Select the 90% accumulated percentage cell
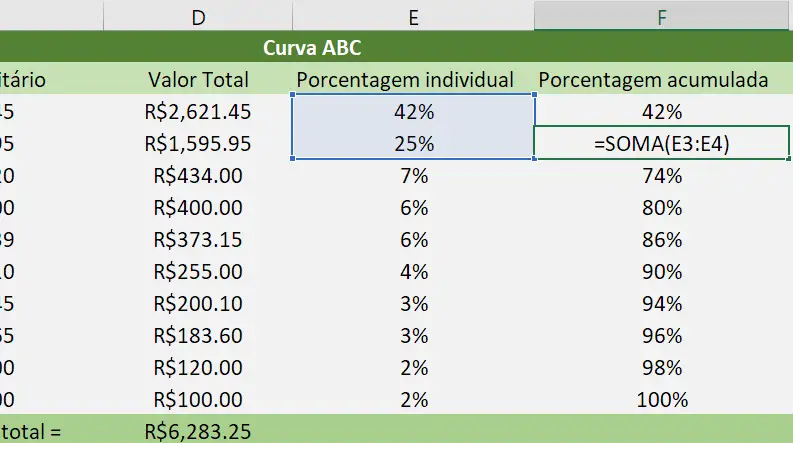The height and width of the screenshot is (450, 800). [662, 272]
